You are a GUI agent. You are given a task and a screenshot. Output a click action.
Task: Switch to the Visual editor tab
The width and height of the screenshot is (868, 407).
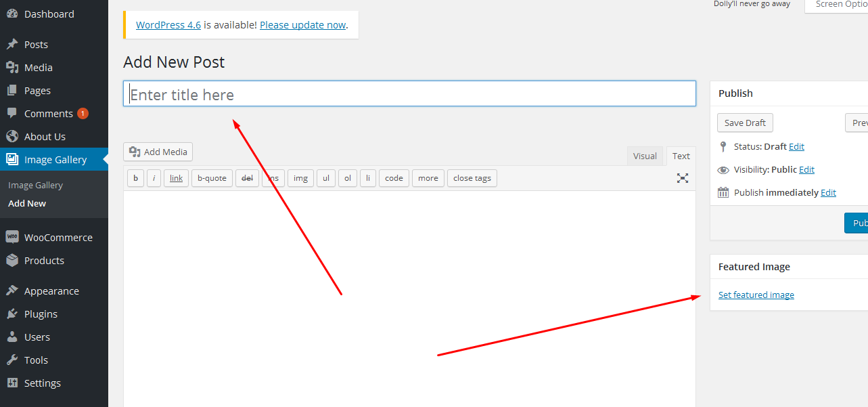coord(645,156)
